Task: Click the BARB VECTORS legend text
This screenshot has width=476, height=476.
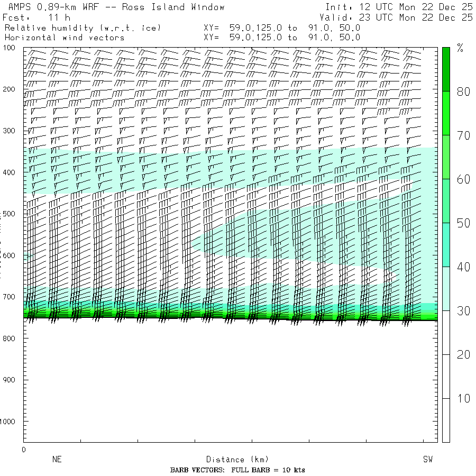Action: tap(237, 470)
